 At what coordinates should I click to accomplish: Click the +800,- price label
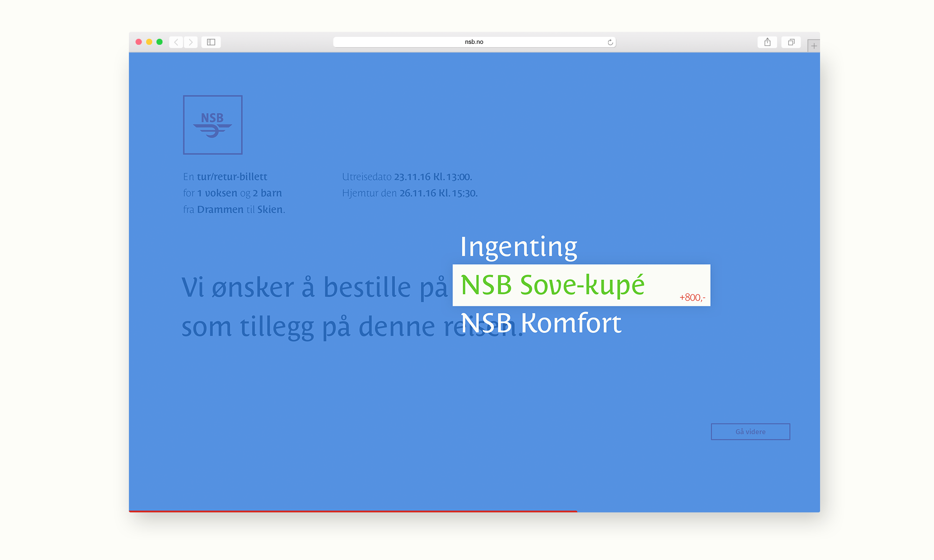692,298
